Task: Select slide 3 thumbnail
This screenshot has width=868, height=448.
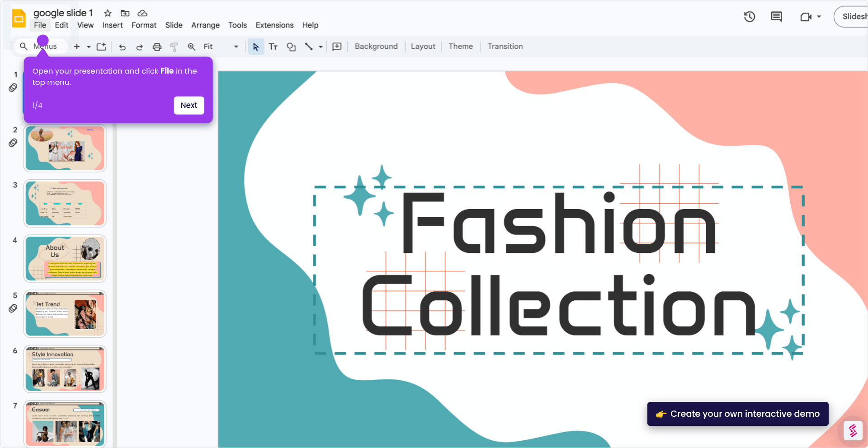Action: (x=65, y=203)
